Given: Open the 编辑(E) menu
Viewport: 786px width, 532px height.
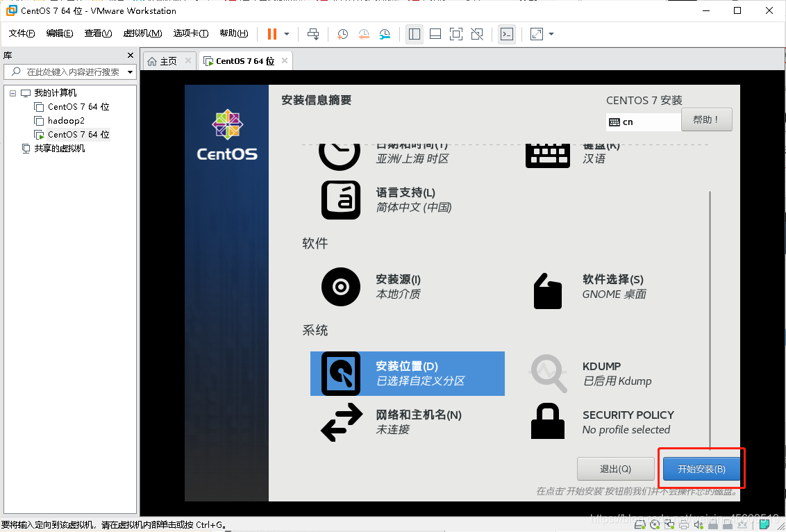Looking at the screenshot, I should click(60, 33).
